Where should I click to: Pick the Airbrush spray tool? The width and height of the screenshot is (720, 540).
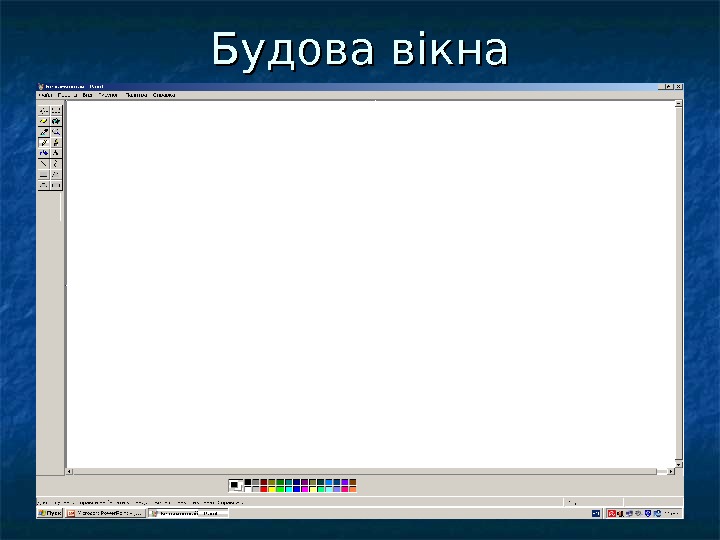point(44,153)
